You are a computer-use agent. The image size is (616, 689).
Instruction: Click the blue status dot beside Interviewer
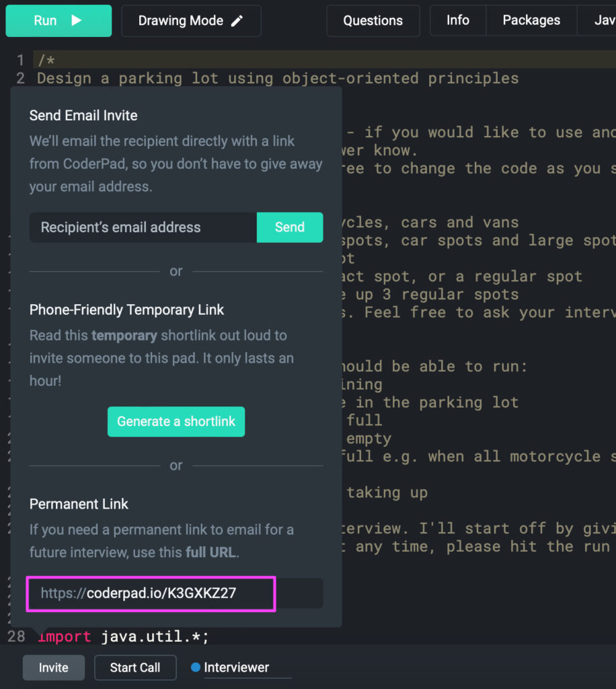click(196, 667)
